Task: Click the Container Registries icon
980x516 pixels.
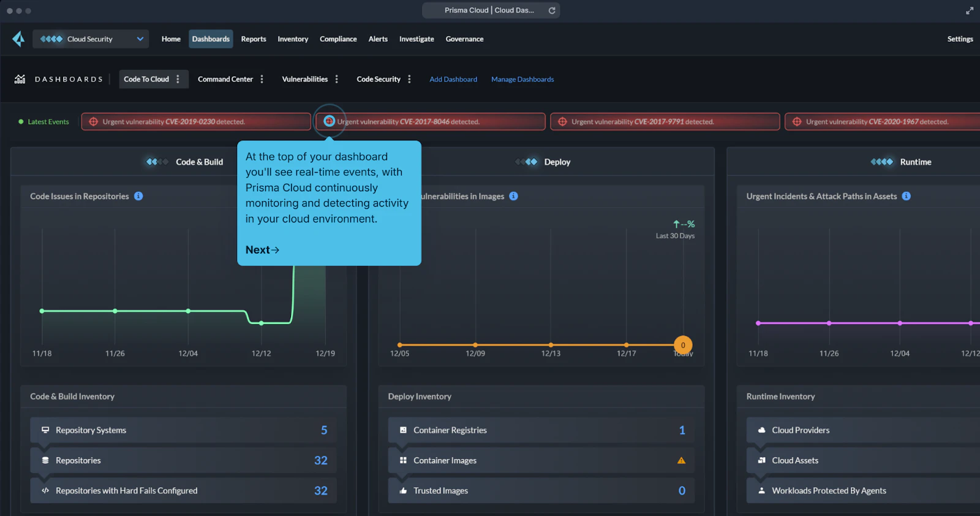Action: pyautogui.click(x=403, y=430)
